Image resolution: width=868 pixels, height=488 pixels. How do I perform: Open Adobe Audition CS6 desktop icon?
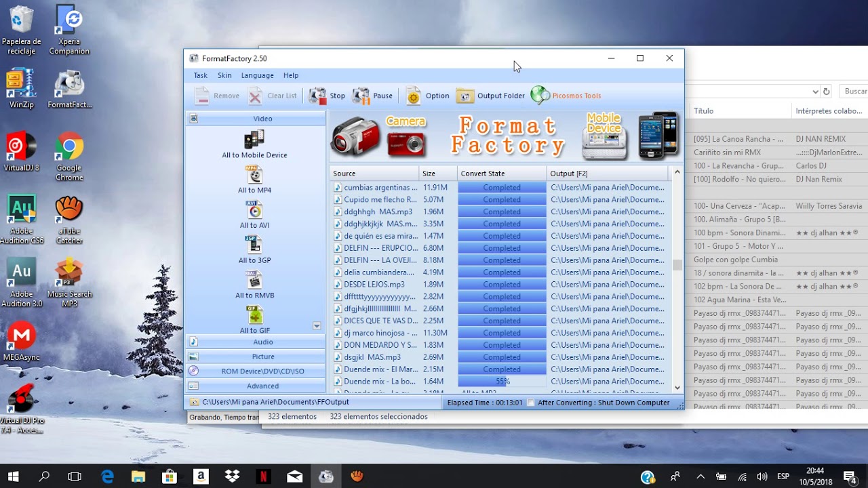tap(21, 220)
